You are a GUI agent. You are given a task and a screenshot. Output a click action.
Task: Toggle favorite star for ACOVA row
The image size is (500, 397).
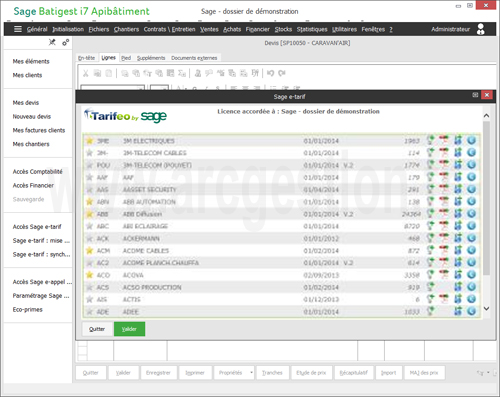click(89, 275)
